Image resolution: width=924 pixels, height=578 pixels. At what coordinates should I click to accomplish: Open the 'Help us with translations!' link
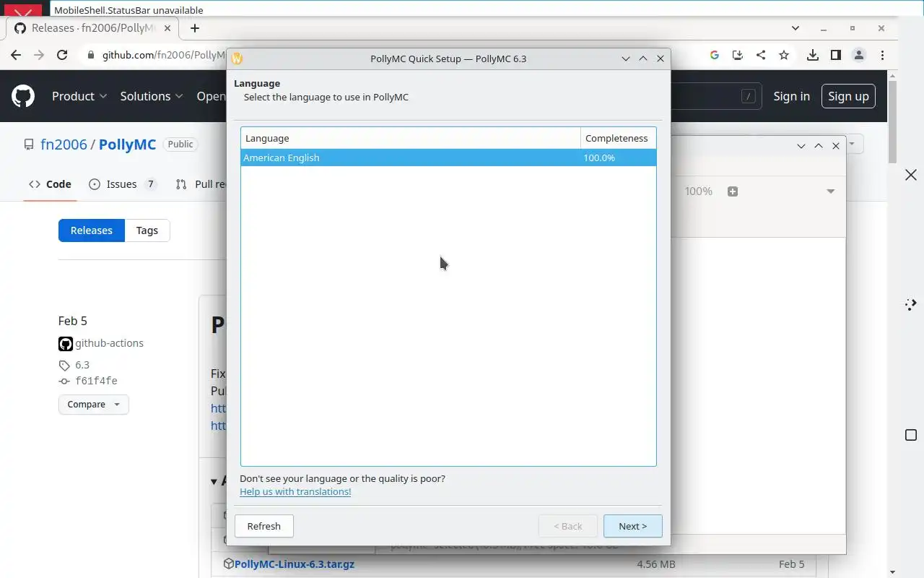click(x=295, y=491)
